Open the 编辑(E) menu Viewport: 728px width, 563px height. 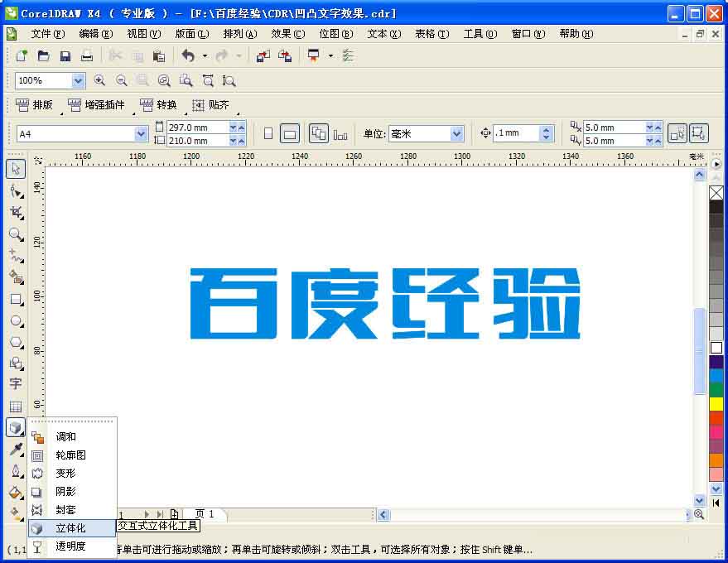pos(95,34)
